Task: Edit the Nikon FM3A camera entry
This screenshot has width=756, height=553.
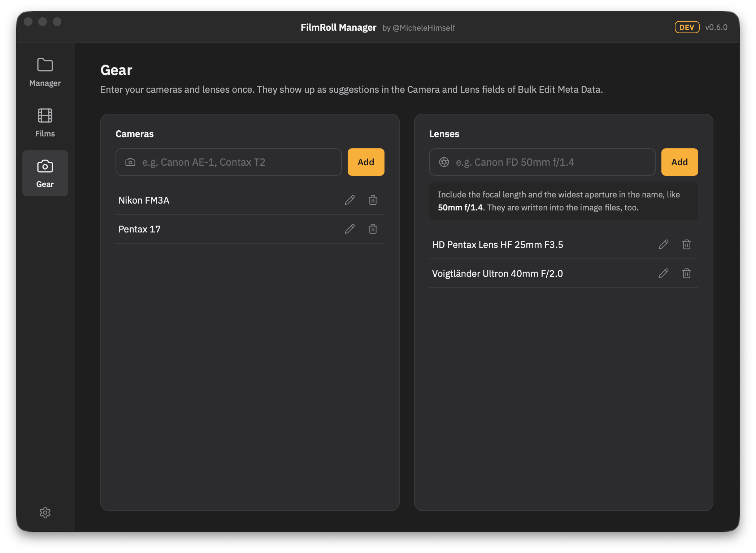Action: click(x=350, y=200)
